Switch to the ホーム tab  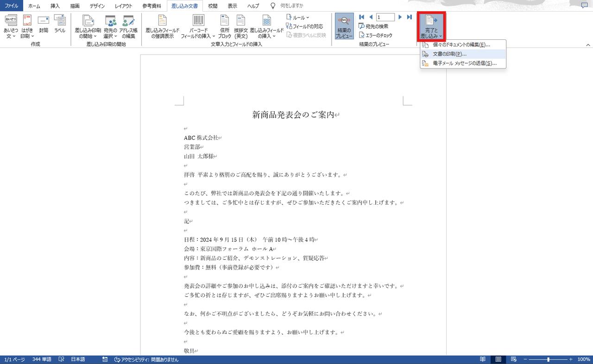[34, 6]
